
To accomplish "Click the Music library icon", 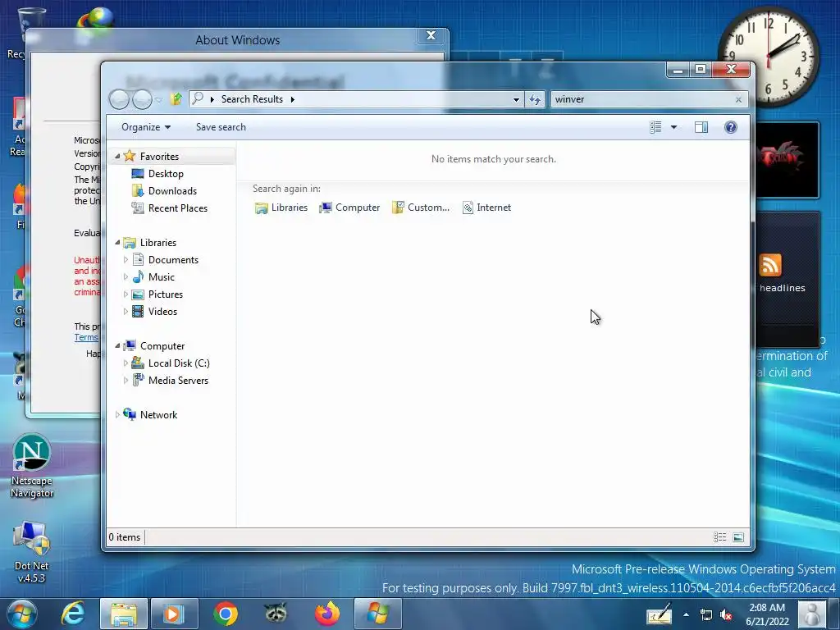I will pyautogui.click(x=138, y=277).
